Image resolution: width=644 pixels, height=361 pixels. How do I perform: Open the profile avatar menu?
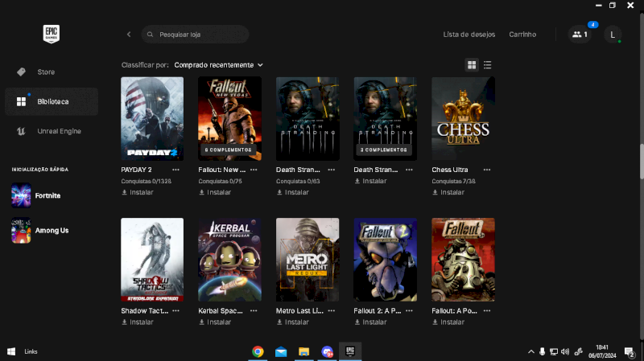[613, 35]
